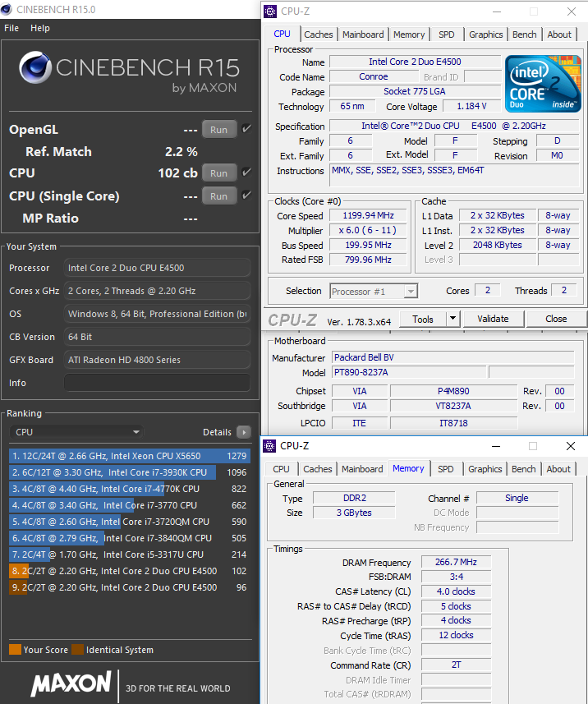Run the OpenGL benchmark
This screenshot has height=704, width=588.
[x=219, y=129]
